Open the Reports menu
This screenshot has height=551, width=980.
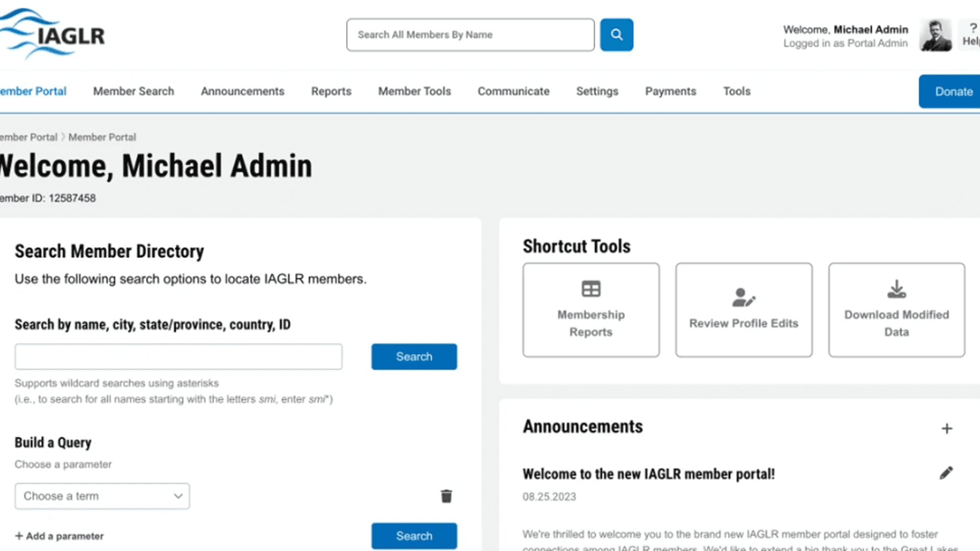(331, 91)
